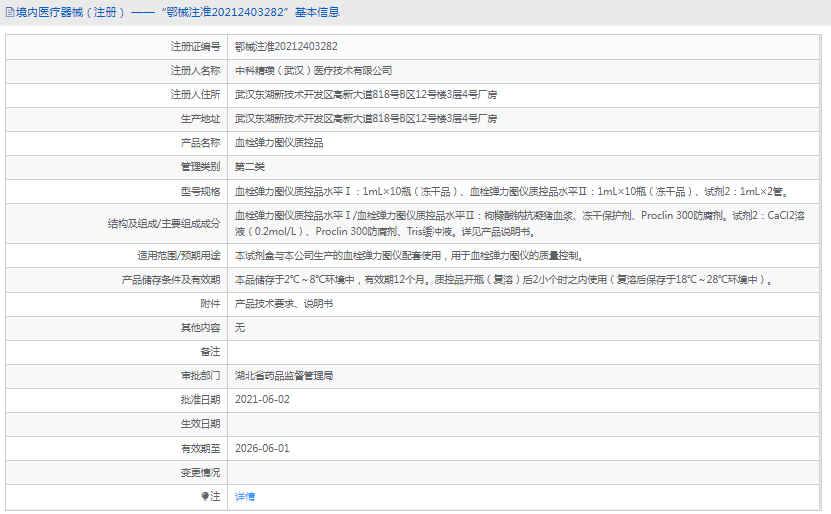The width and height of the screenshot is (831, 514).
Task: Click the 适用范围/预期用途 description text
Action: pyautogui.click(x=409, y=255)
